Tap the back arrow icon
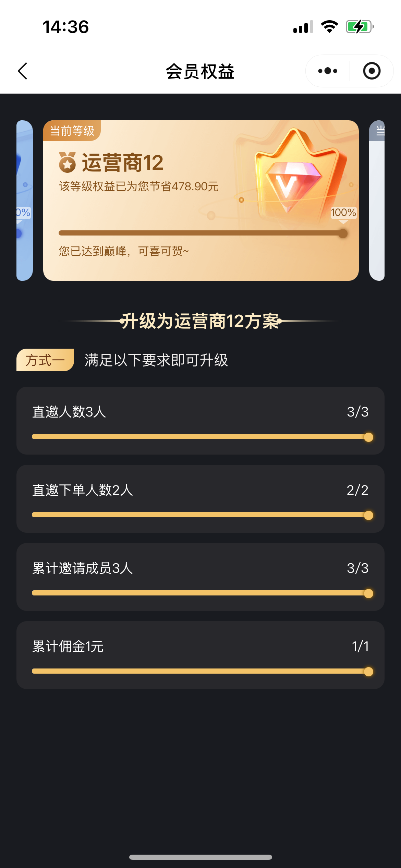The height and width of the screenshot is (868, 401). coord(23,71)
